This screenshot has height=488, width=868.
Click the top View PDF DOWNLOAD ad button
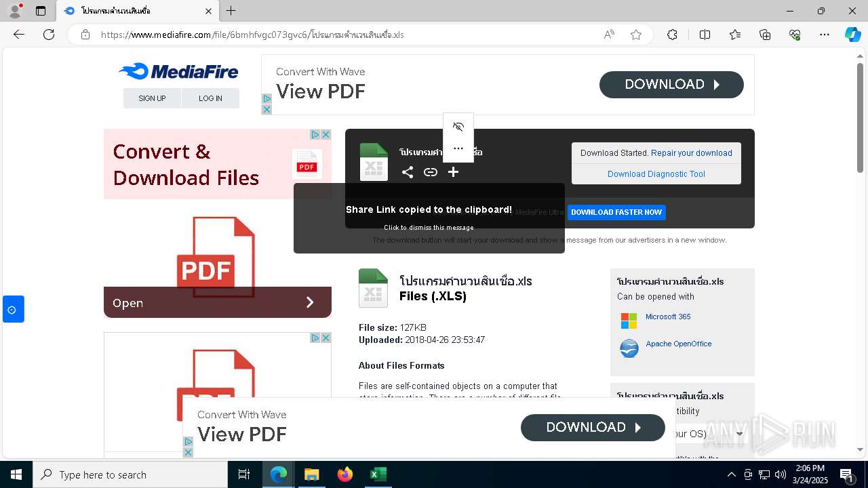point(671,85)
